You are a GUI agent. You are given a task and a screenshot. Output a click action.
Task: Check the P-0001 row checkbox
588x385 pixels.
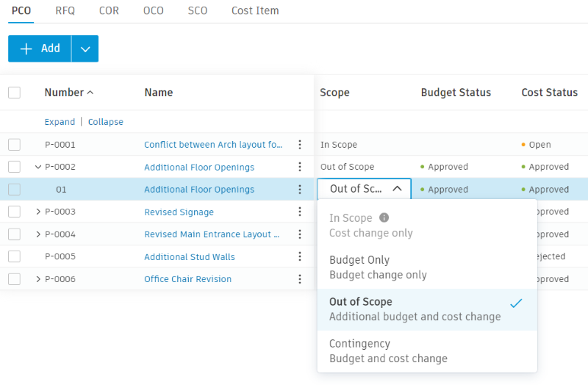click(14, 145)
